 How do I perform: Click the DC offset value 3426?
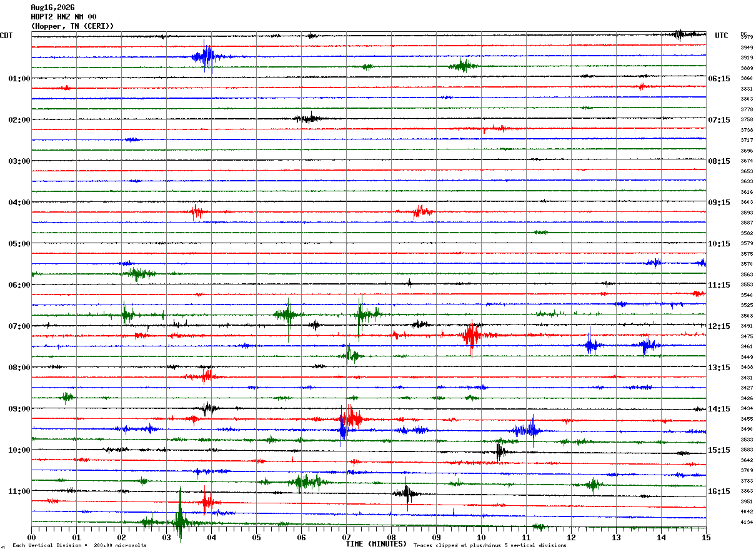[x=747, y=398]
